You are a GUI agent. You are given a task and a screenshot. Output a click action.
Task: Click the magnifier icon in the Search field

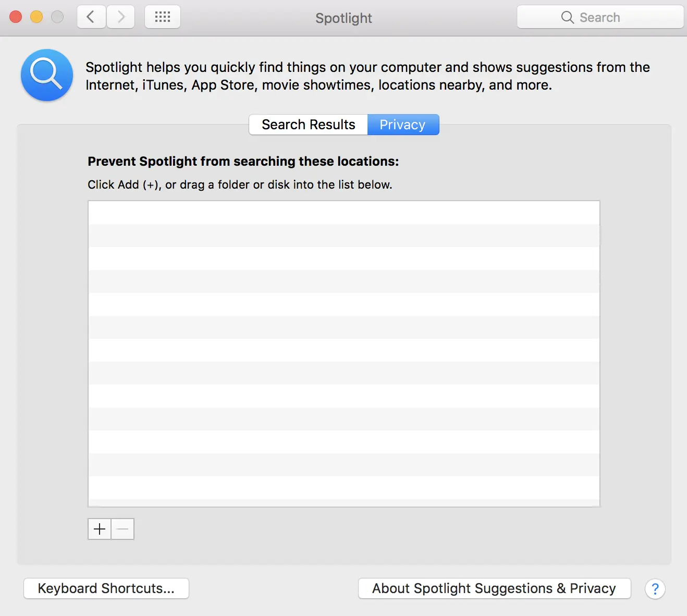click(567, 17)
